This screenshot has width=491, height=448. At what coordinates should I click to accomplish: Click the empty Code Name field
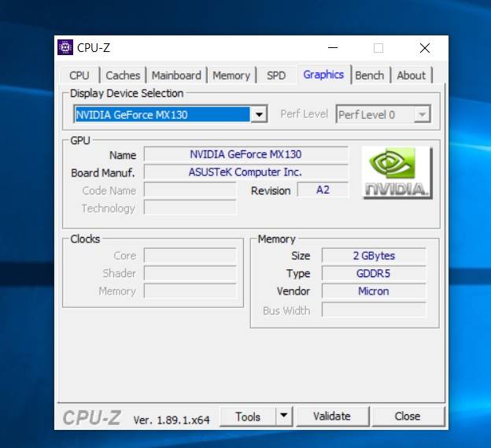tap(190, 191)
